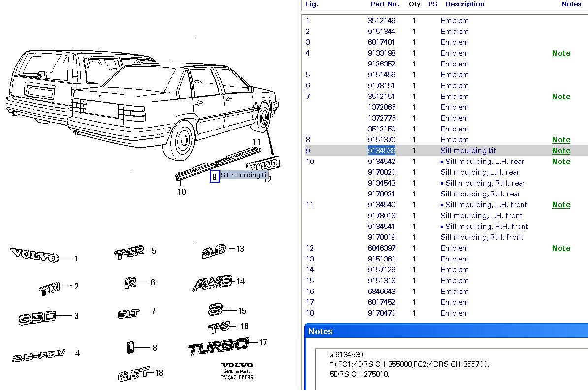Select part number 9178018

tap(381, 216)
